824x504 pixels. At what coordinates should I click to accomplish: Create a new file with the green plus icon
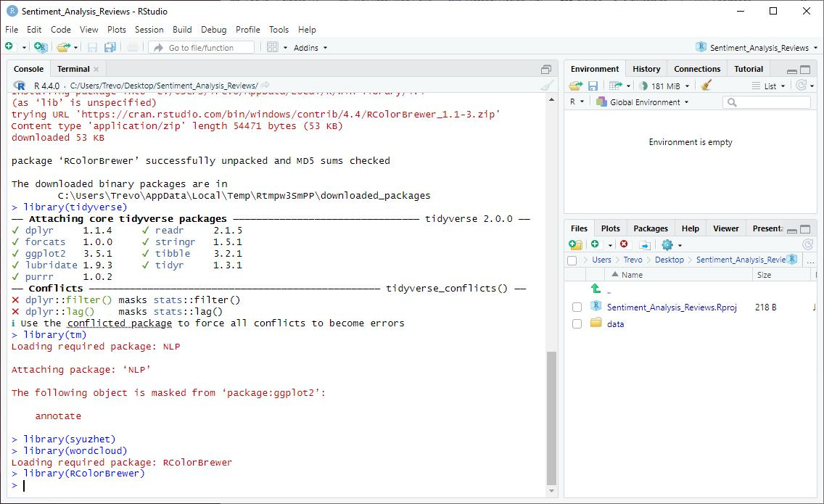click(9, 46)
